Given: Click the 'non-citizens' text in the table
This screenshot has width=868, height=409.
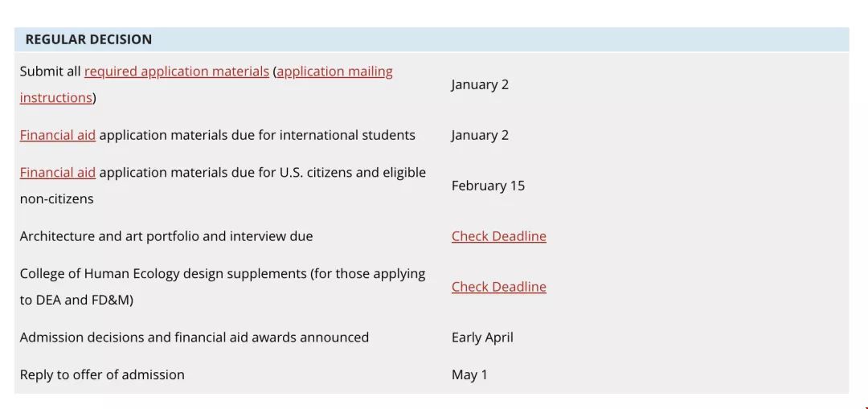Looking at the screenshot, I should [x=56, y=198].
